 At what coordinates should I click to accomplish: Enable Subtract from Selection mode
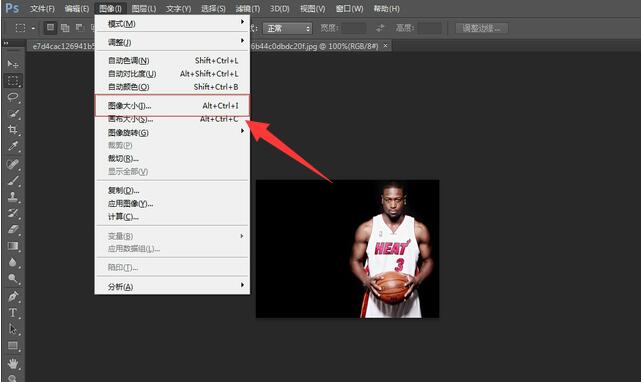(79, 28)
